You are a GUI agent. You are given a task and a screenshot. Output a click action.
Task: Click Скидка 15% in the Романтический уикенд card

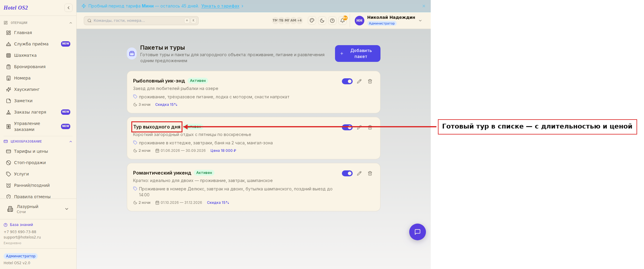click(218, 203)
